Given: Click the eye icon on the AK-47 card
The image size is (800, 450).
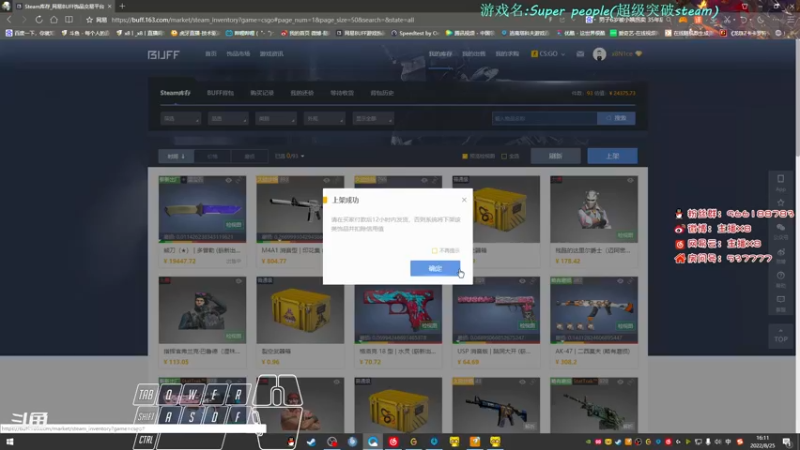Looking at the screenshot, I should tap(620, 281).
